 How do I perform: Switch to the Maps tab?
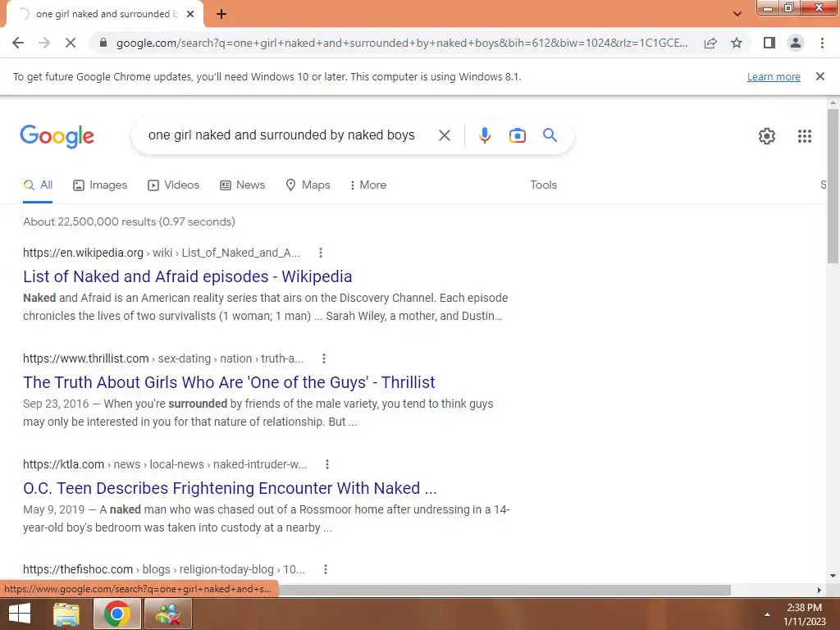click(x=308, y=185)
